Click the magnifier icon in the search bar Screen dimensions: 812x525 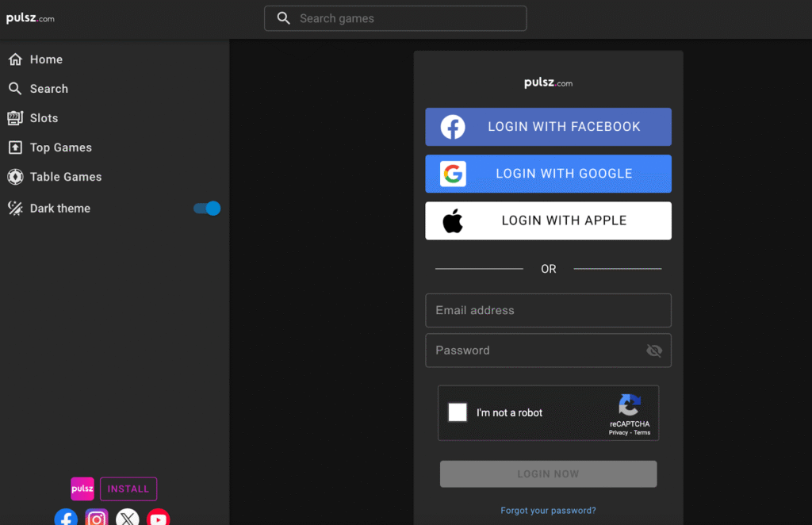(283, 18)
